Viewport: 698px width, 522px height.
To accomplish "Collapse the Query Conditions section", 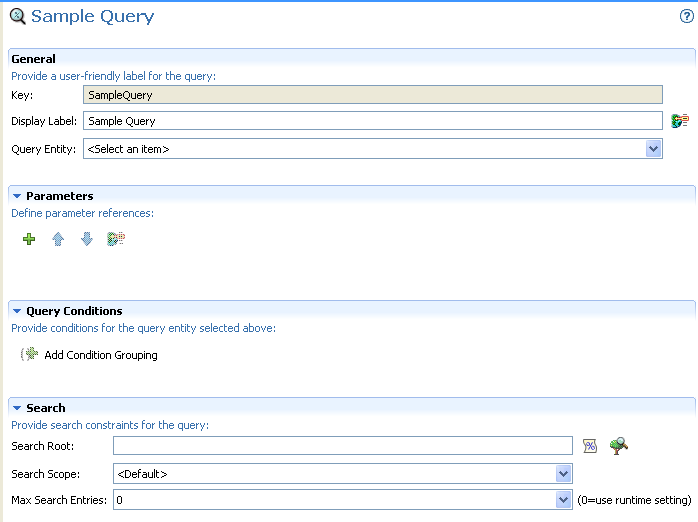I will tap(17, 311).
